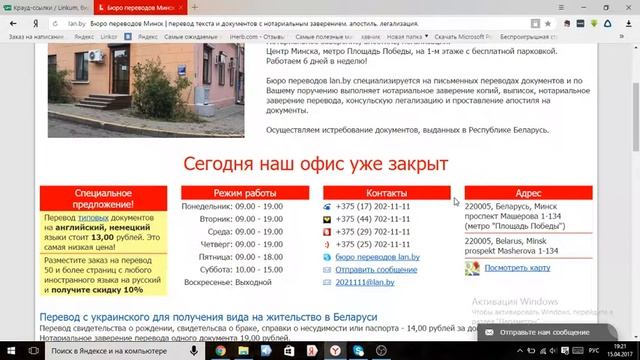Open 'Перевод с украинского для получения вида' heading link
Image resolution: width=640 pixels, height=360 pixels.
(x=208, y=317)
